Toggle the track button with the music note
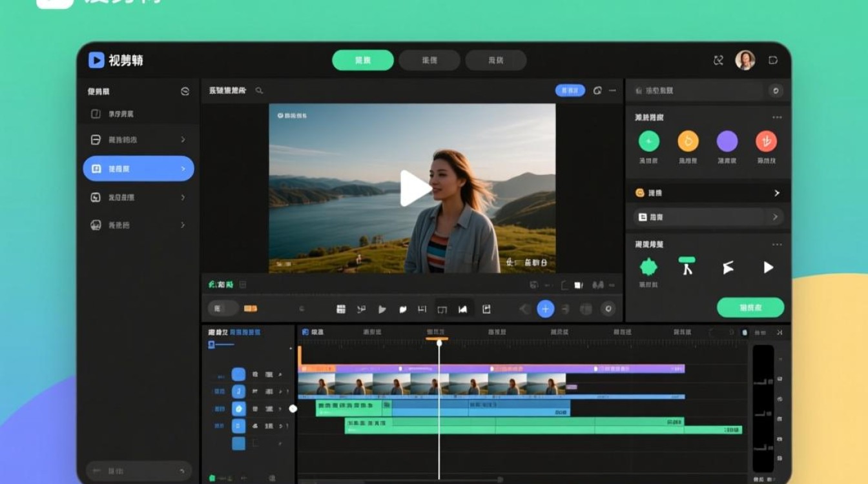The image size is (868, 484). pos(238,391)
